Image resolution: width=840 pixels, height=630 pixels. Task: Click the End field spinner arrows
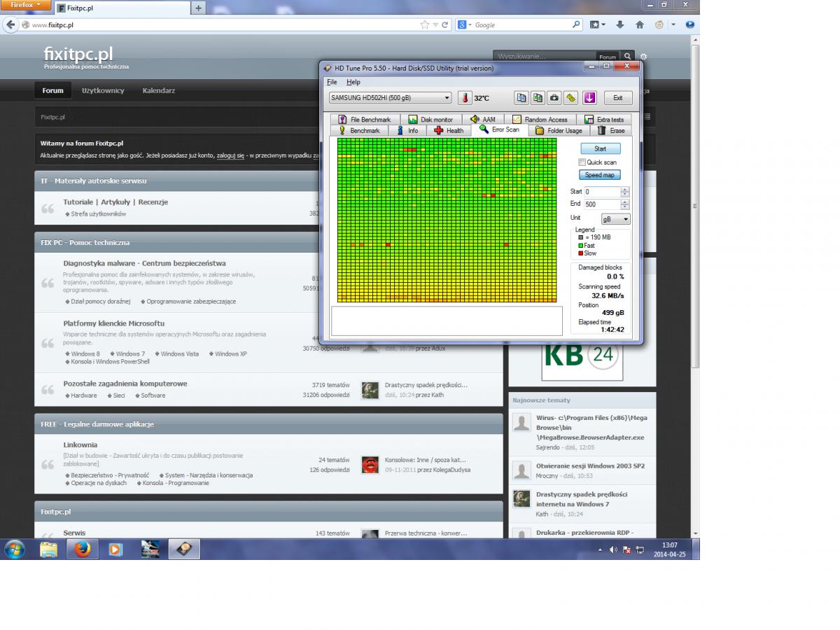point(625,204)
